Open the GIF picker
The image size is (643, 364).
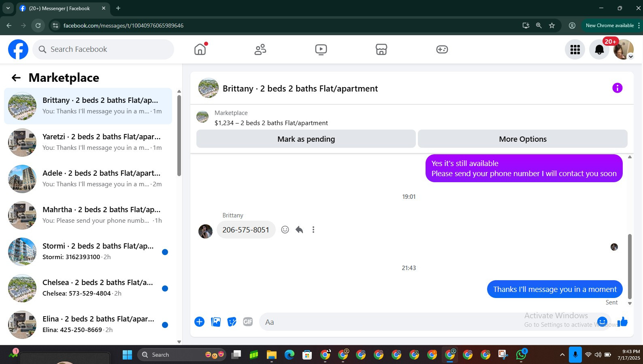248,321
